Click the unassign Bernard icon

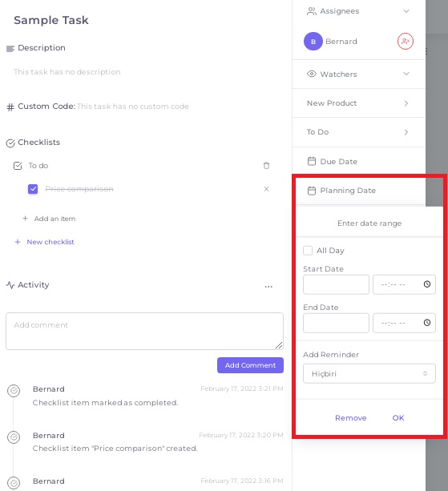[x=405, y=42]
